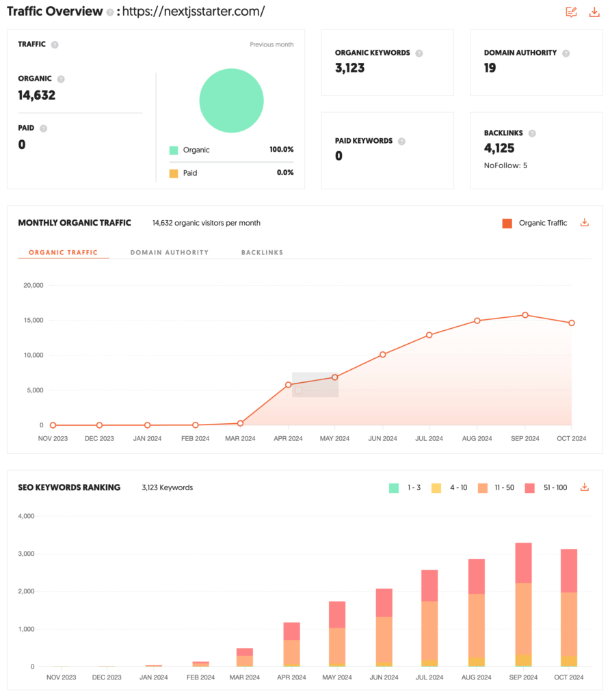Download the Monthly Organic Traffic chart
This screenshot has height=700, width=610.
[x=585, y=223]
